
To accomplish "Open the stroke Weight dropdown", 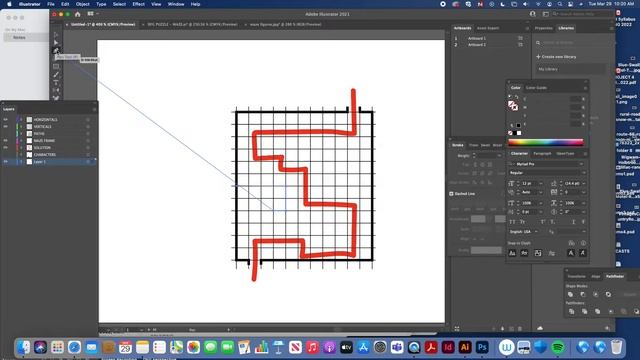I will [x=499, y=156].
